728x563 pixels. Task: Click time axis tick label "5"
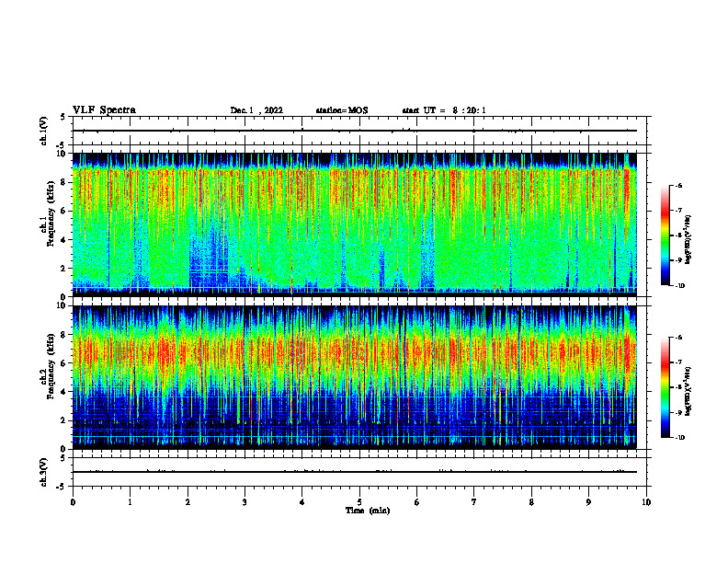pos(359,502)
